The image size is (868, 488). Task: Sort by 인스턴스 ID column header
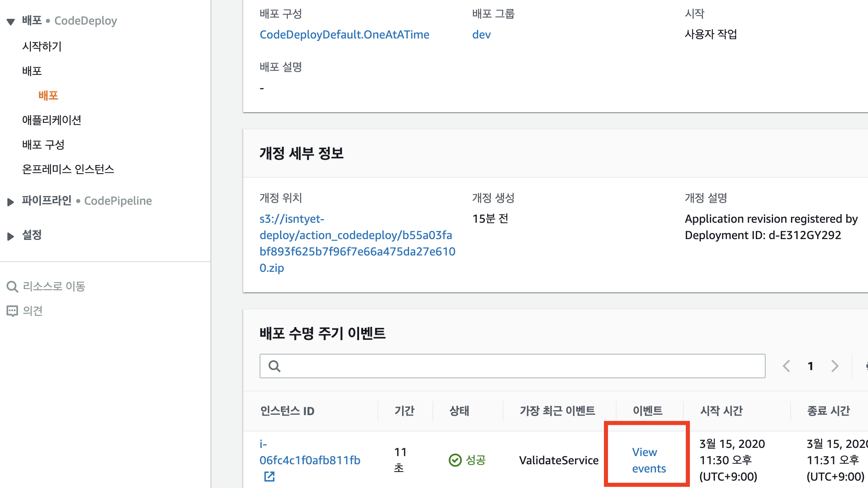(287, 411)
